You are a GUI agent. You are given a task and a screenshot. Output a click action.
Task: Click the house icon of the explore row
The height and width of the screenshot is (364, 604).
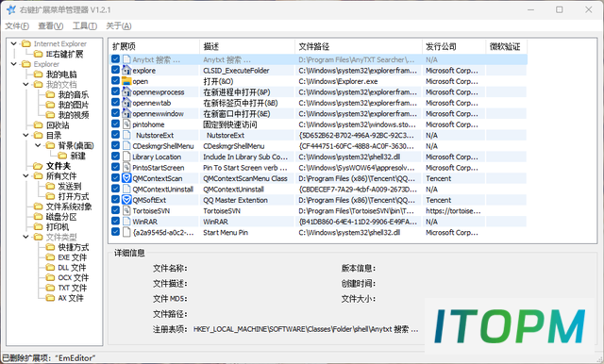click(126, 70)
